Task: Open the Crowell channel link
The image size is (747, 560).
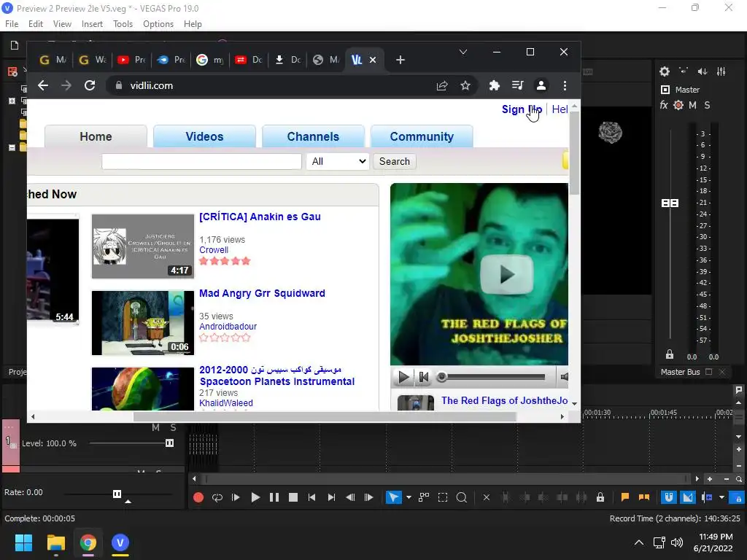Action: (214, 250)
